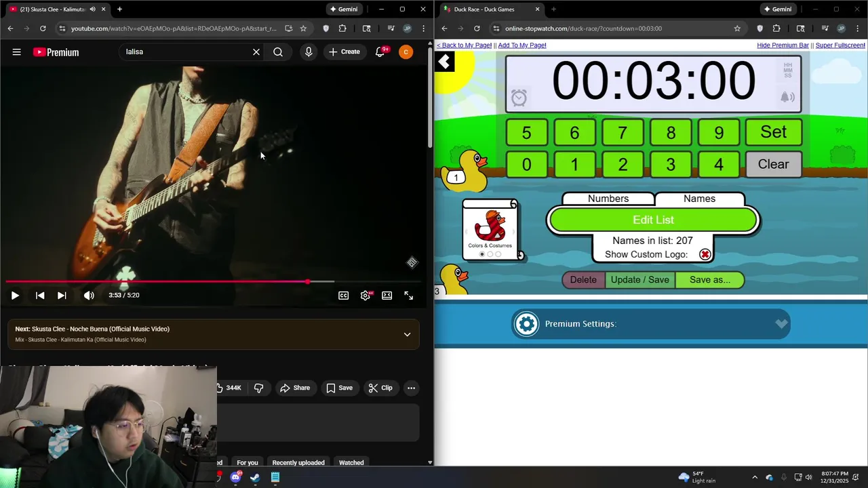868x488 pixels.
Task: Save the video to a playlist
Action: point(339,388)
